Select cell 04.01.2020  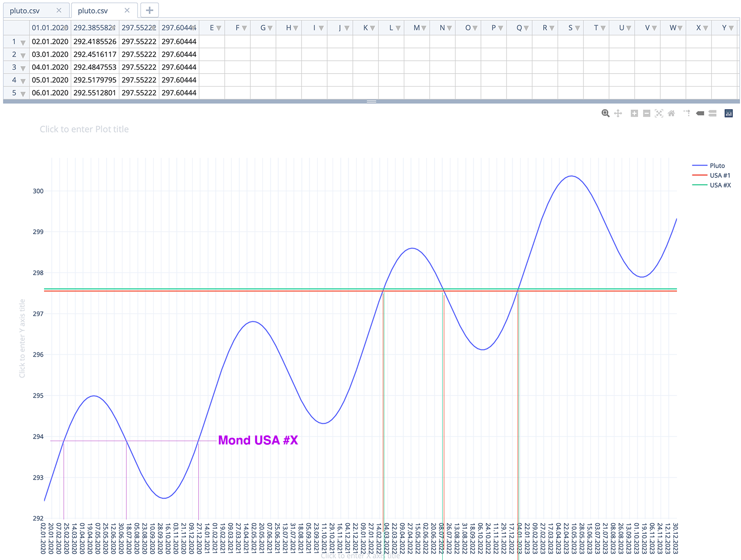(50, 67)
